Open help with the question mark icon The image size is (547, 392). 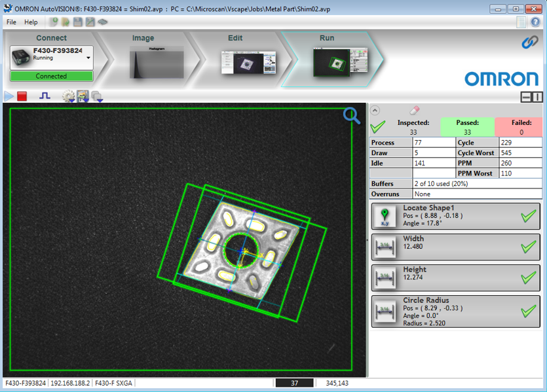pos(535,22)
